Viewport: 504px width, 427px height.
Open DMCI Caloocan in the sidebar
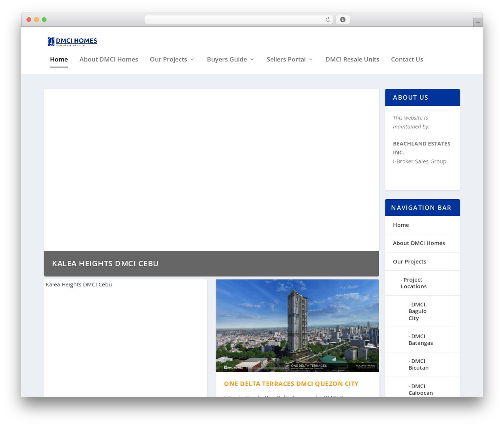(x=421, y=390)
